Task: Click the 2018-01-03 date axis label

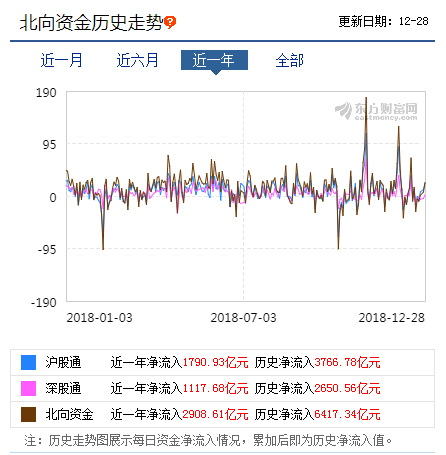Action: coord(99,318)
